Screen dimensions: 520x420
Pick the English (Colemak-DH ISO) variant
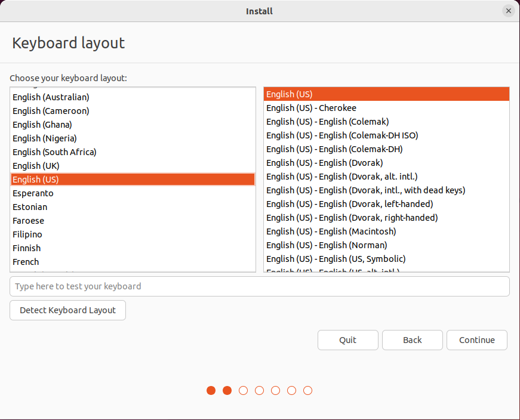pos(386,135)
